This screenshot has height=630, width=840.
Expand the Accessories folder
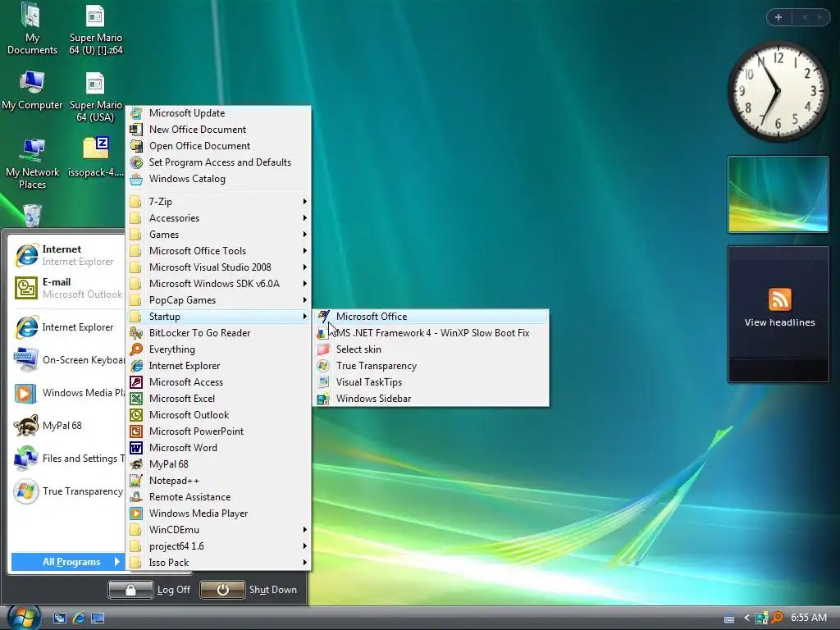(218, 218)
